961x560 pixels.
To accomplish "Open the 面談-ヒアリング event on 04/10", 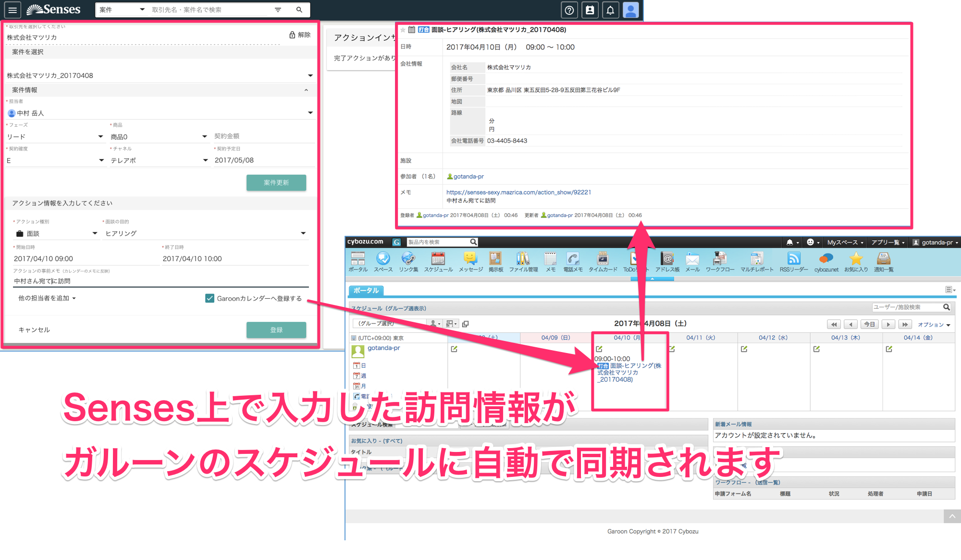I will [629, 372].
